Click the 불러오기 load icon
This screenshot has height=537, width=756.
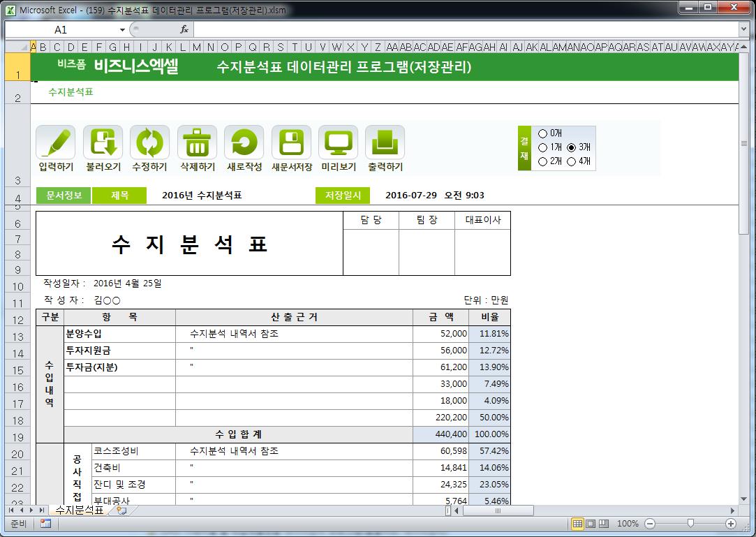pos(103,143)
